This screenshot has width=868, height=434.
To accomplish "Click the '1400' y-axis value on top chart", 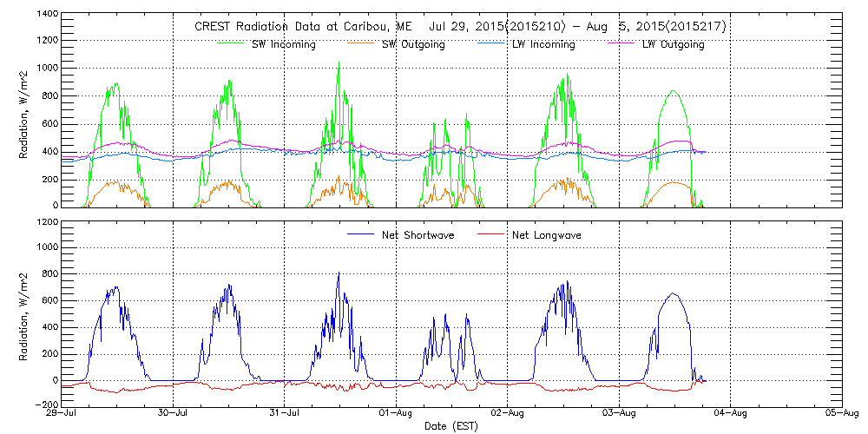I will click(x=47, y=16).
